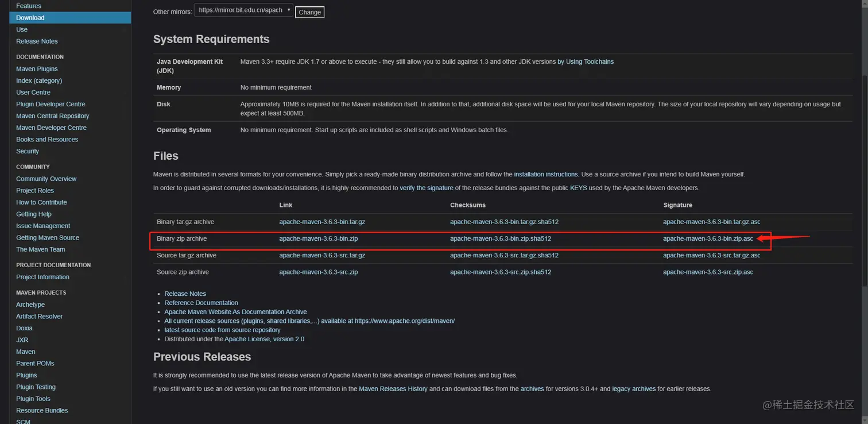Open apache-maven-3.6.3-bin.tar.gz.sha512 checksum
The width and height of the screenshot is (868, 424).
point(505,222)
